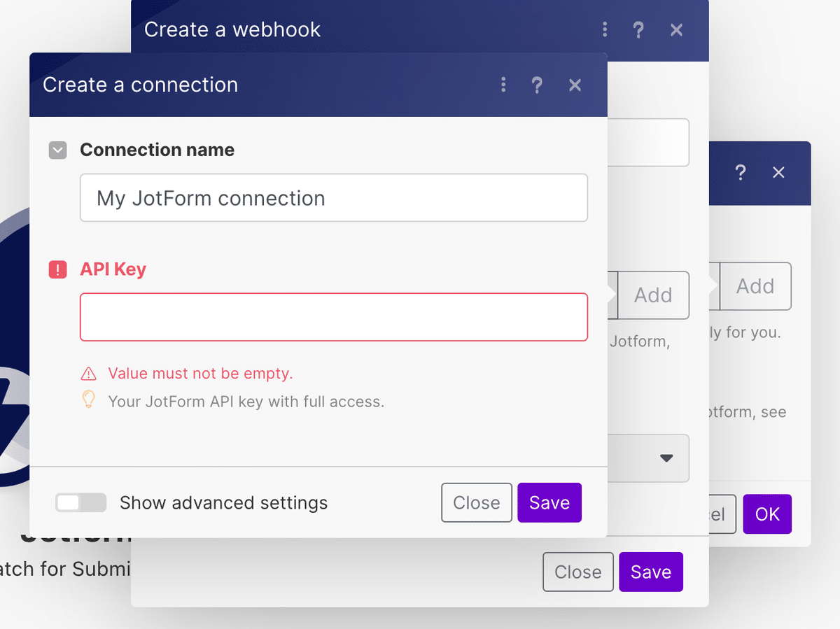This screenshot has height=629, width=840.
Task: Open the three-dot menu in Create a connection
Action: click(x=503, y=85)
